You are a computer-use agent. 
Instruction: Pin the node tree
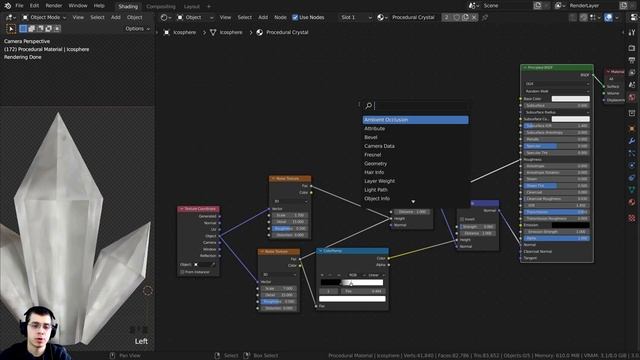pyautogui.click(x=485, y=18)
